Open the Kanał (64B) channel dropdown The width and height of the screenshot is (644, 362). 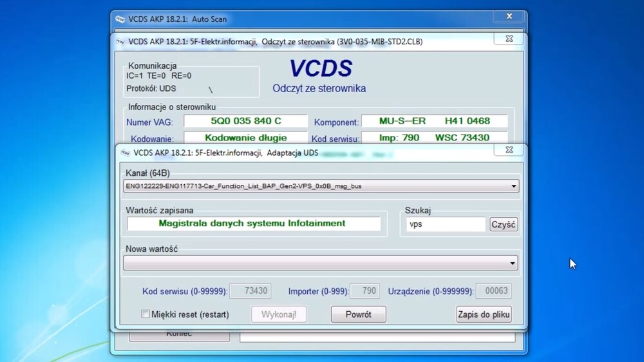(513, 187)
